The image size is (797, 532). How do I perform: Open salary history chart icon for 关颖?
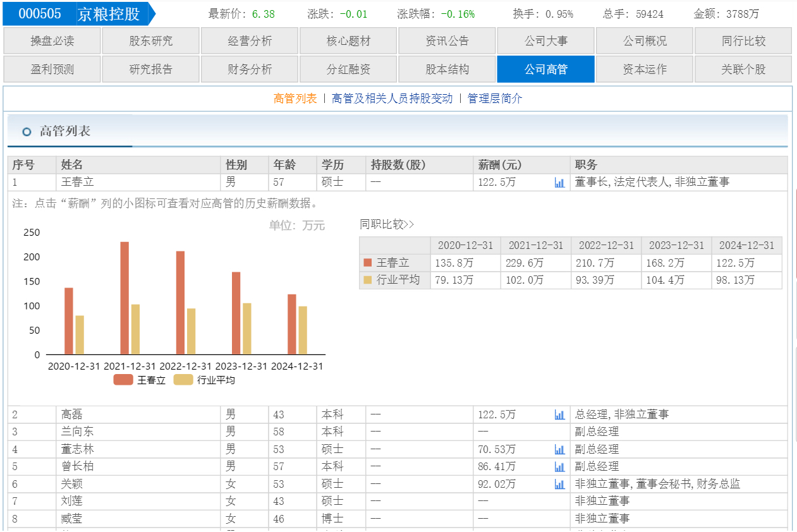[x=559, y=485]
